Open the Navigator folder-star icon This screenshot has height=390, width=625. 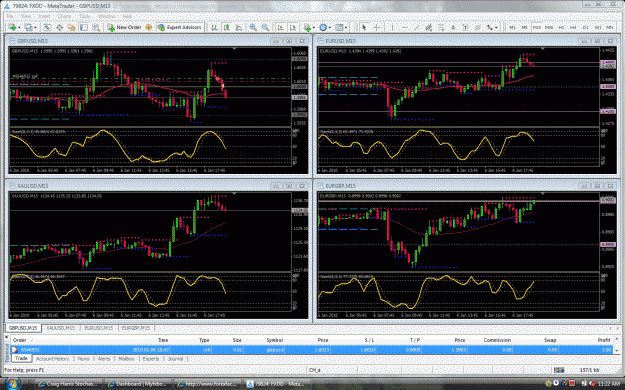point(71,27)
